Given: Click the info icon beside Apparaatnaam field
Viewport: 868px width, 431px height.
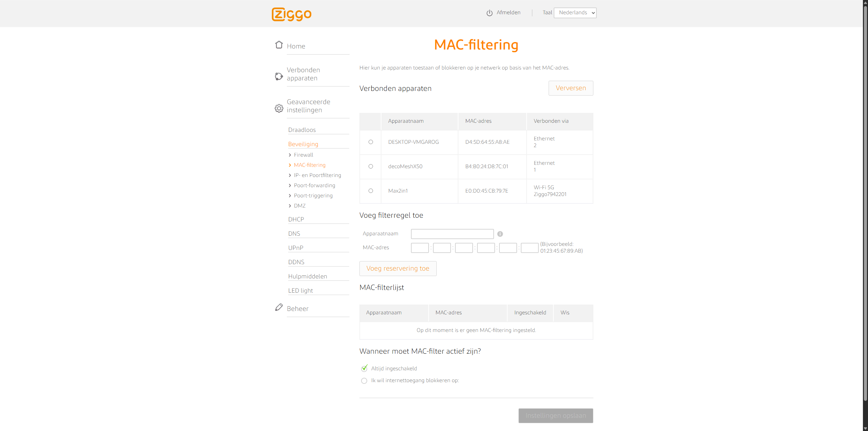Looking at the screenshot, I should (x=500, y=234).
